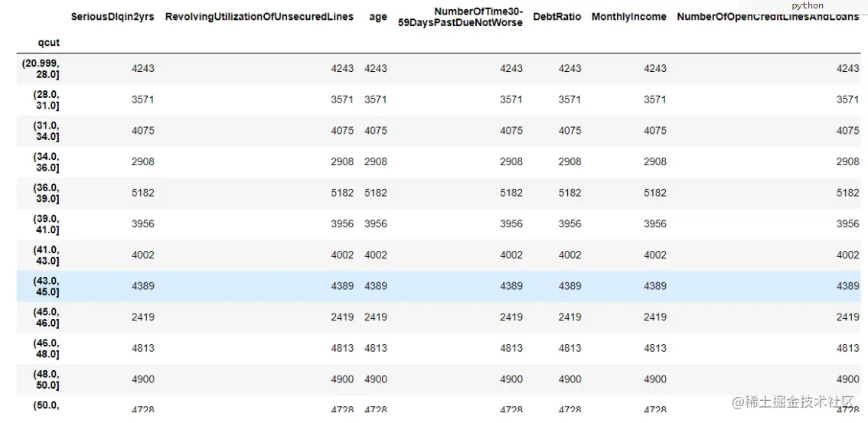
Task: Click the 5182 value under DebtRatio
Action: pyautogui.click(x=569, y=193)
